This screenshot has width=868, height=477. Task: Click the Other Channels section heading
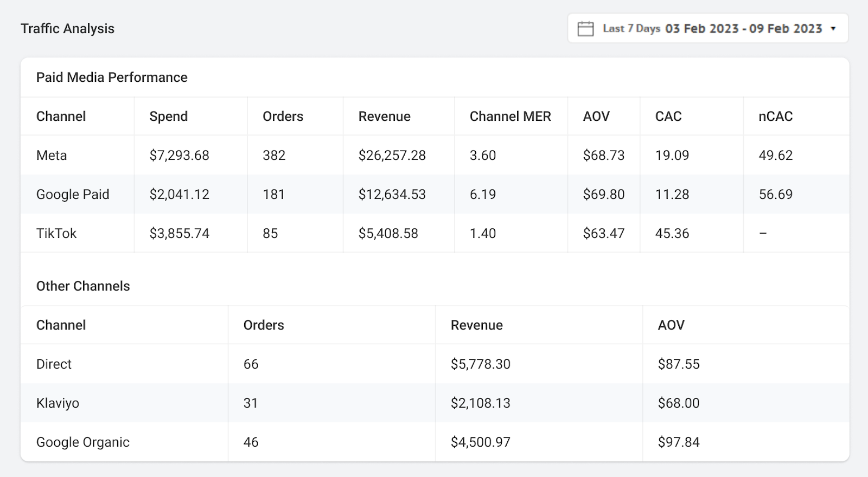(83, 286)
